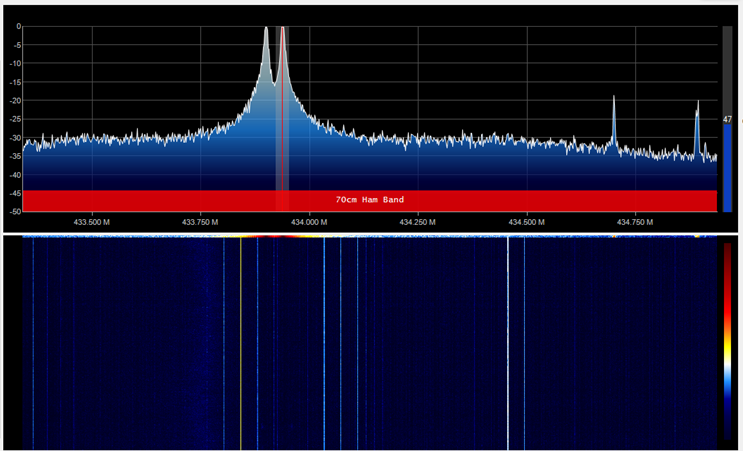
Task: Click the -25 dB axis label
Action: tap(16, 119)
